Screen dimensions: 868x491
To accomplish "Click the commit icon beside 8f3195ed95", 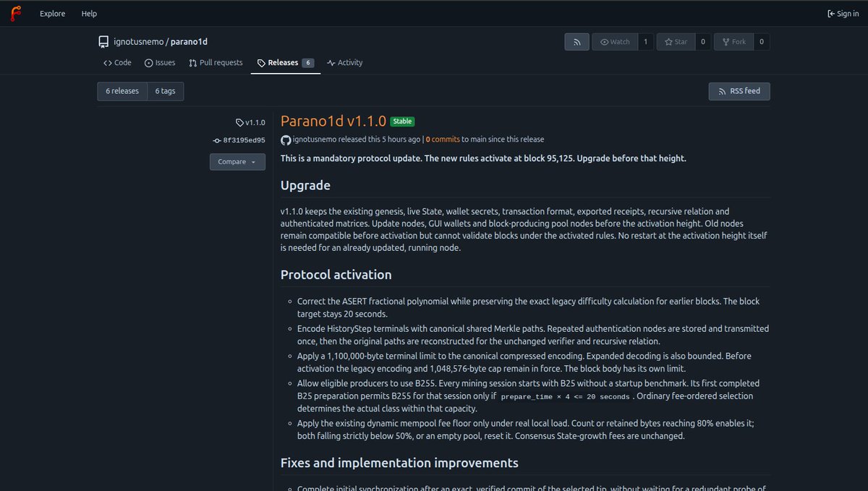I will tap(217, 140).
